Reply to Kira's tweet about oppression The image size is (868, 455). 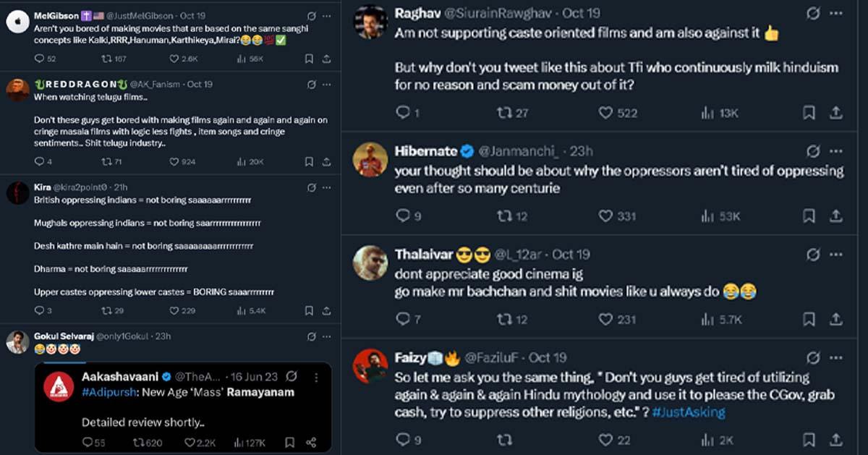point(38,310)
